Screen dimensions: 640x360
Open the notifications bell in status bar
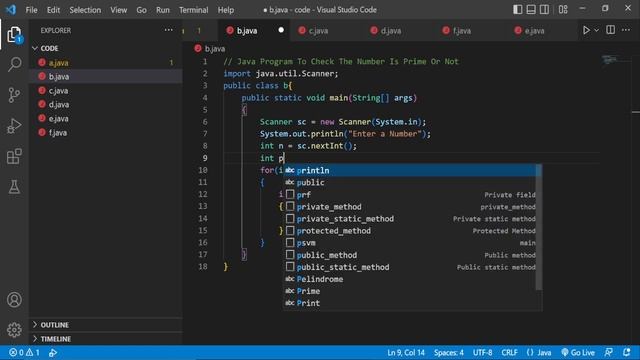pyautogui.click(x=627, y=352)
